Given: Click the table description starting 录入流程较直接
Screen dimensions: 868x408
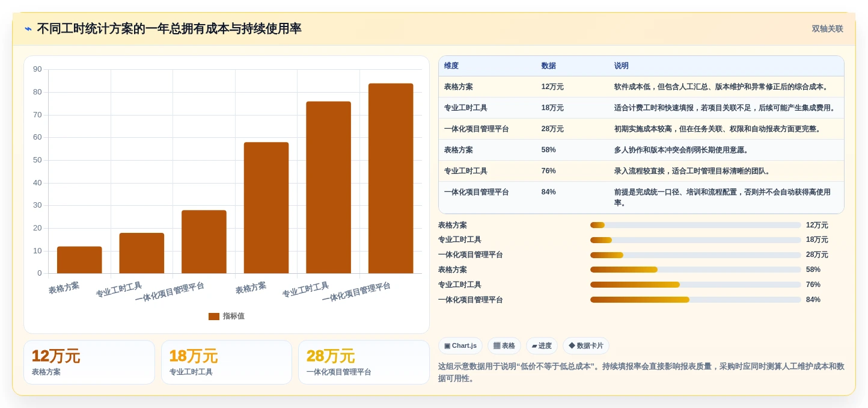Looking at the screenshot, I should (x=692, y=172).
